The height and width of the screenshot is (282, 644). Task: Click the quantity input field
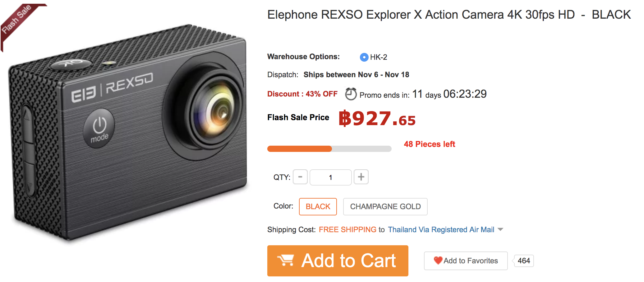click(330, 177)
